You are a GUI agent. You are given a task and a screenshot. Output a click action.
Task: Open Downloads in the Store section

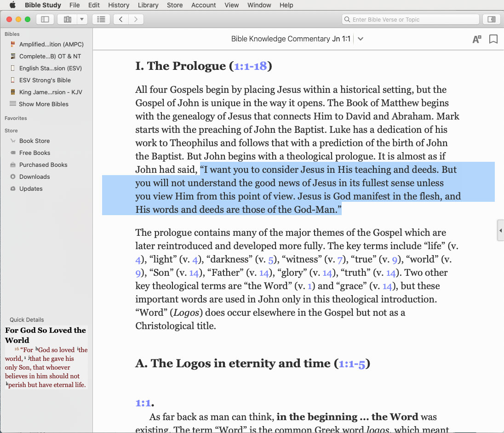point(34,177)
